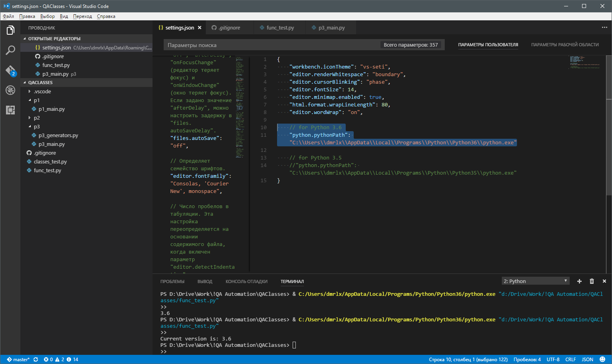This screenshot has width=612, height=364.
Task: Open the Файл menu
Action: [x=8, y=16]
